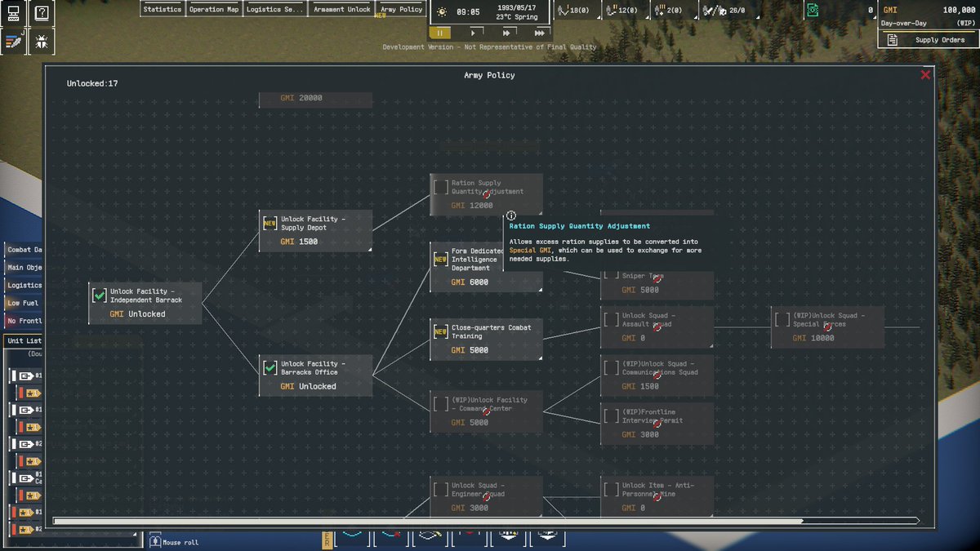Click the info icon above tooltip
980x551 pixels.
coord(511,216)
